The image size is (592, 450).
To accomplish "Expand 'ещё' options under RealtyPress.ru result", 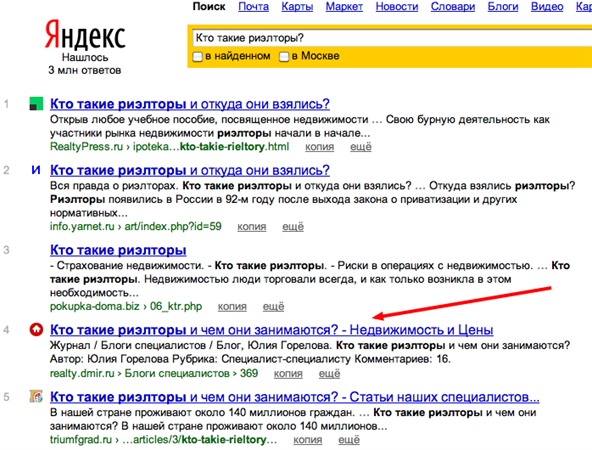I will click(361, 147).
